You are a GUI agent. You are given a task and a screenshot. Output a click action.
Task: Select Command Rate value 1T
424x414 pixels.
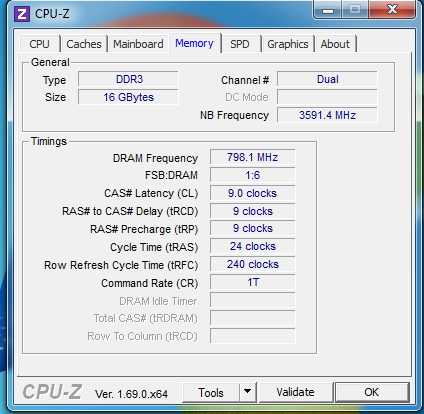(253, 282)
